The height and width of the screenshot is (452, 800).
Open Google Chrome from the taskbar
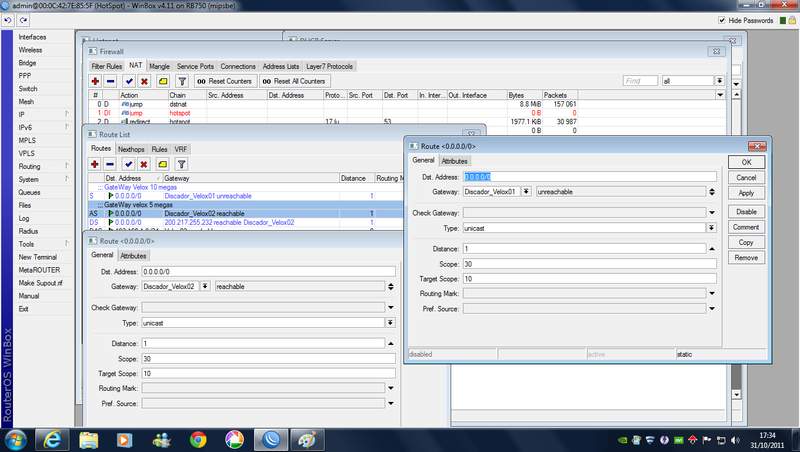click(198, 438)
